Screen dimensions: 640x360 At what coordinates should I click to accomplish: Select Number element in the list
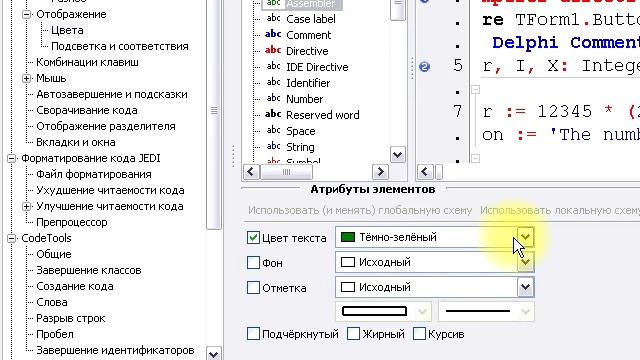(x=304, y=99)
